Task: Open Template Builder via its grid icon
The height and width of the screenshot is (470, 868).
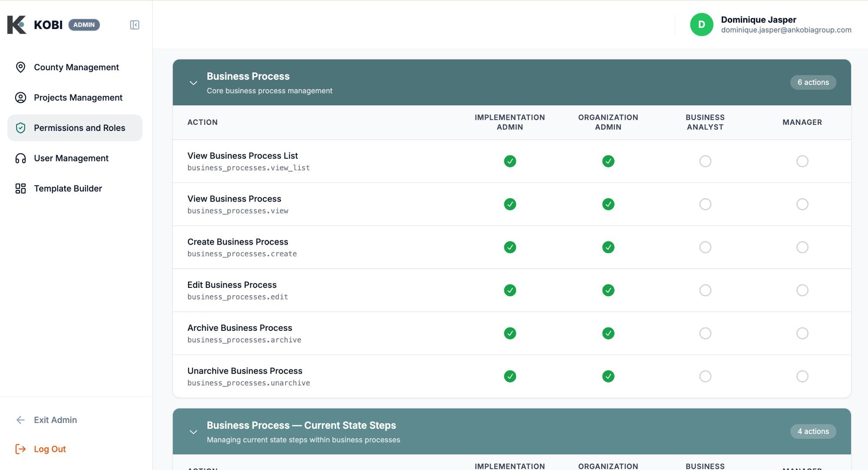Action: pyautogui.click(x=20, y=188)
